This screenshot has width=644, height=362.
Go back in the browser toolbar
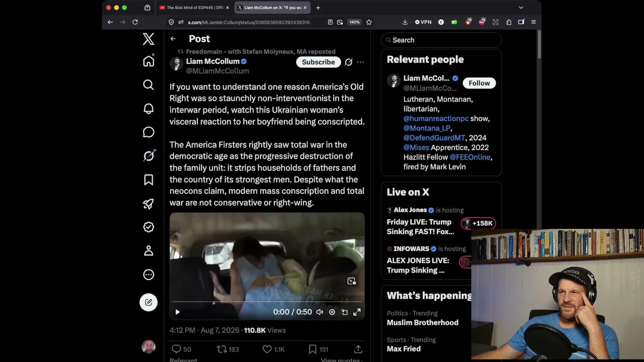click(x=110, y=22)
